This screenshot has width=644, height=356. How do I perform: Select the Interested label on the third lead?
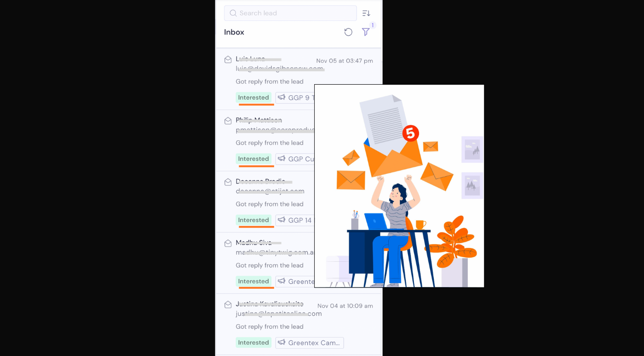(x=253, y=220)
